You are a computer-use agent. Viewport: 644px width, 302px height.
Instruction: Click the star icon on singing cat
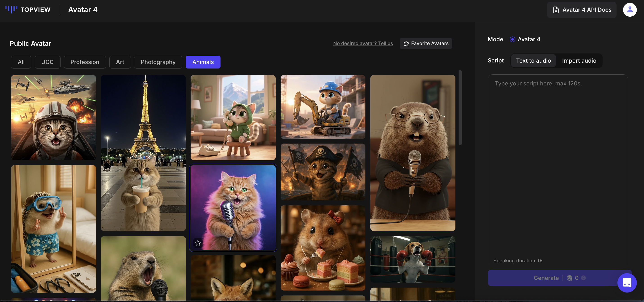pyautogui.click(x=198, y=243)
